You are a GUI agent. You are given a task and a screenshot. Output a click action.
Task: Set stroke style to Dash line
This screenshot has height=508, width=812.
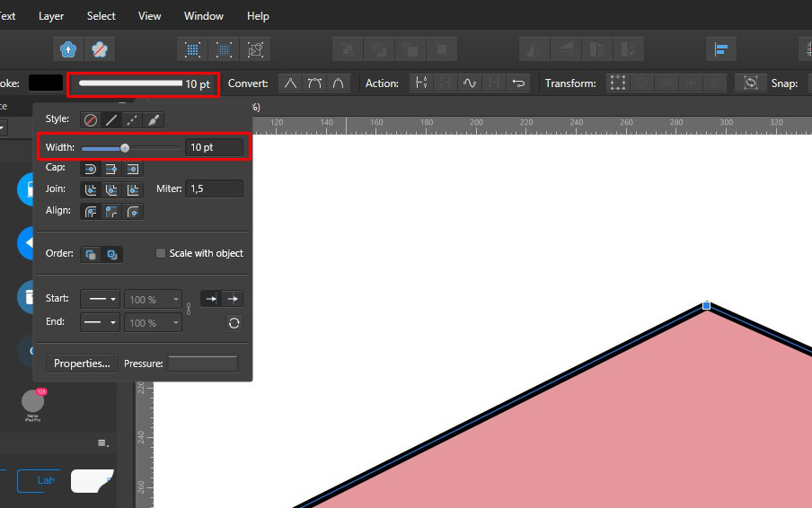(x=132, y=120)
